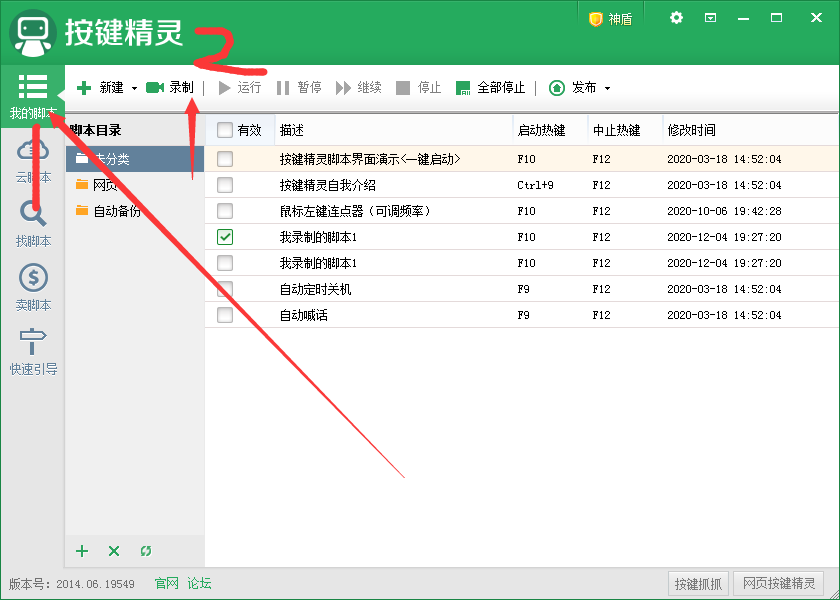
Task: Click the 录制 record camera button
Action: pos(169,88)
